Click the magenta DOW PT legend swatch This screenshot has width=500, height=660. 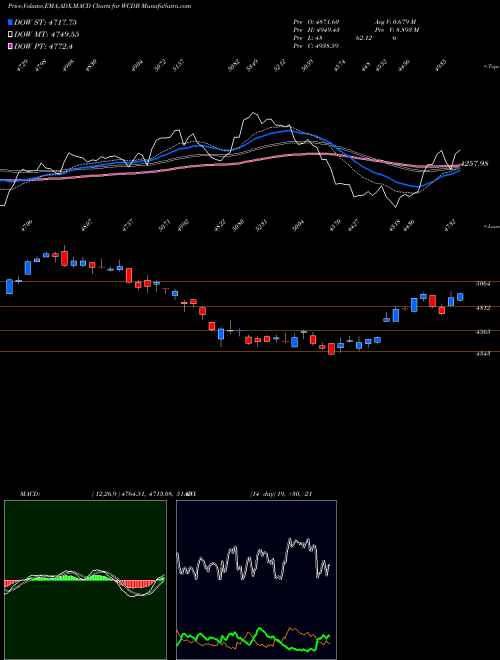[11, 46]
